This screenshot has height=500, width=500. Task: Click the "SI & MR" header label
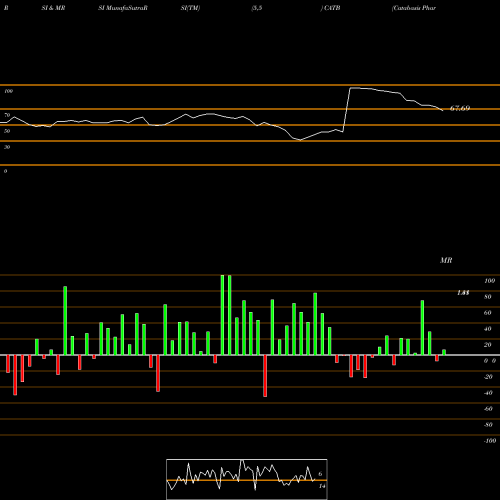tap(53, 8)
